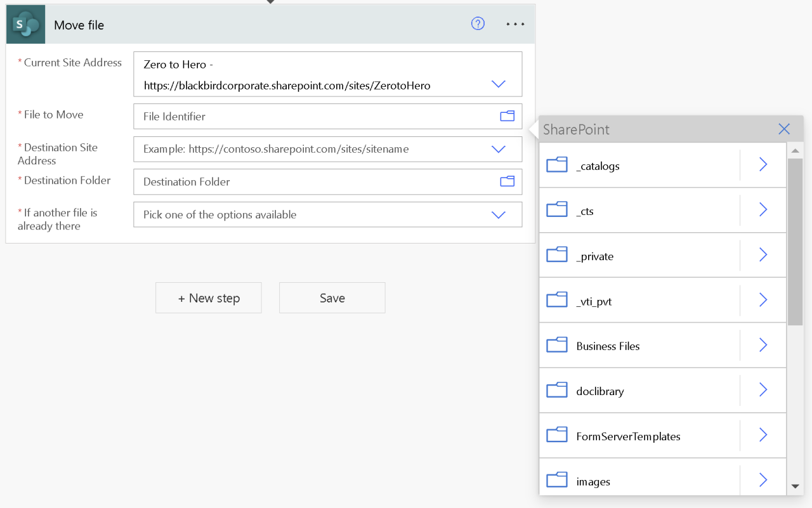Click the Destination Folder text input

[327, 181]
